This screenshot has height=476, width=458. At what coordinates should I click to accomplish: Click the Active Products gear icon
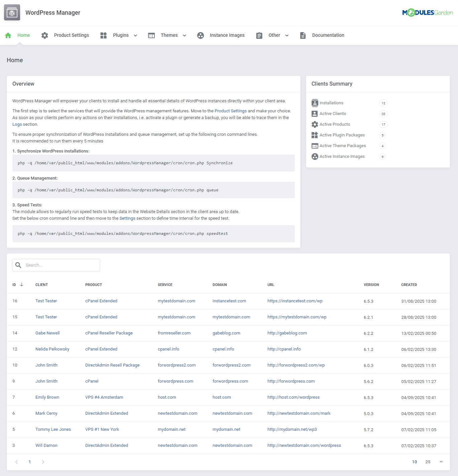pos(315,124)
